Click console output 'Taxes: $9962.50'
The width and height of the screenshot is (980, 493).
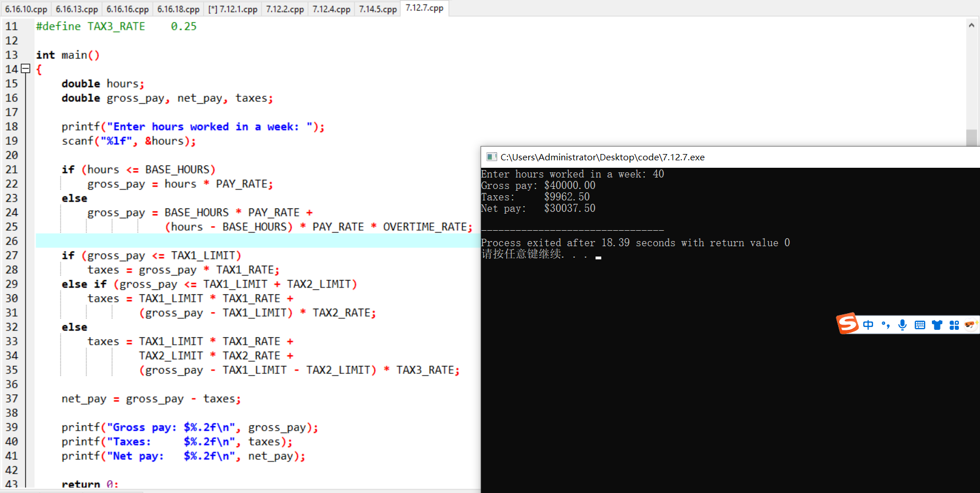pyautogui.click(x=535, y=197)
